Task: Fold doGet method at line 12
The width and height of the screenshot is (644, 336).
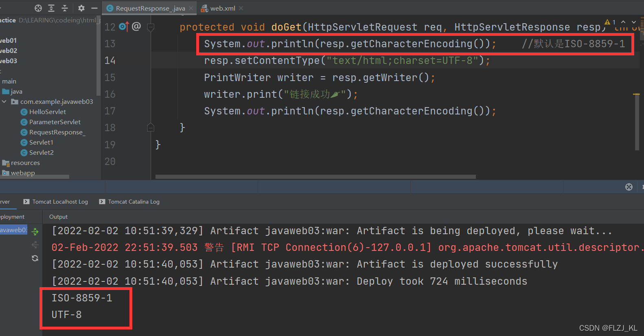Action: (151, 27)
